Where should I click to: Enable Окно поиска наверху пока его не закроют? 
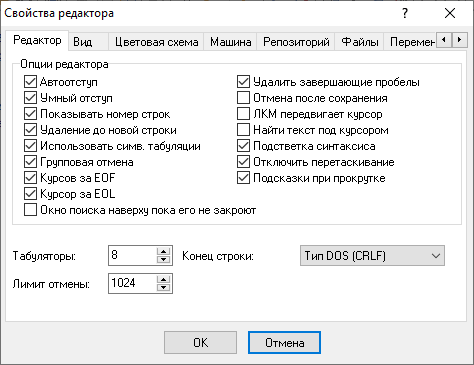[x=30, y=210]
